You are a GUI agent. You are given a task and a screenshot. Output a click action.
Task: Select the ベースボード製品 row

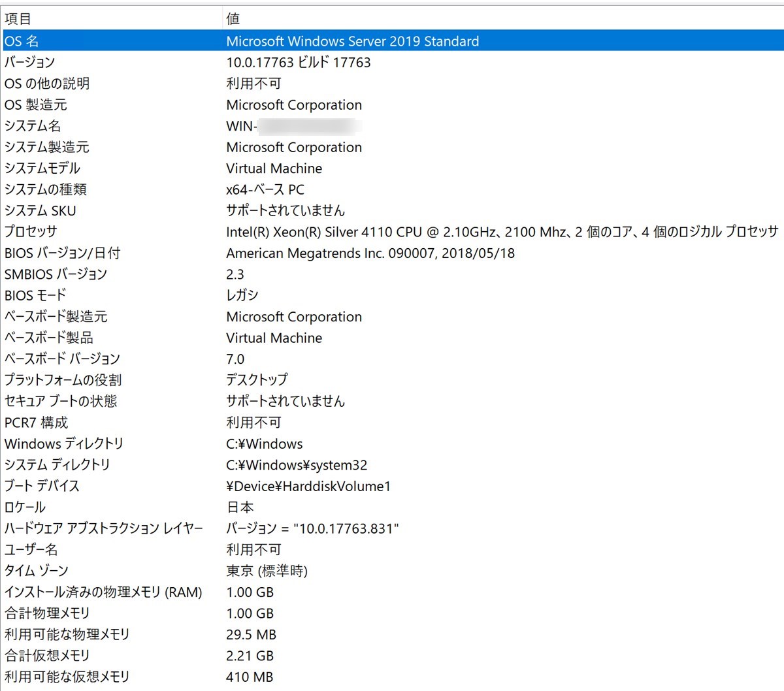pyautogui.click(x=392, y=338)
